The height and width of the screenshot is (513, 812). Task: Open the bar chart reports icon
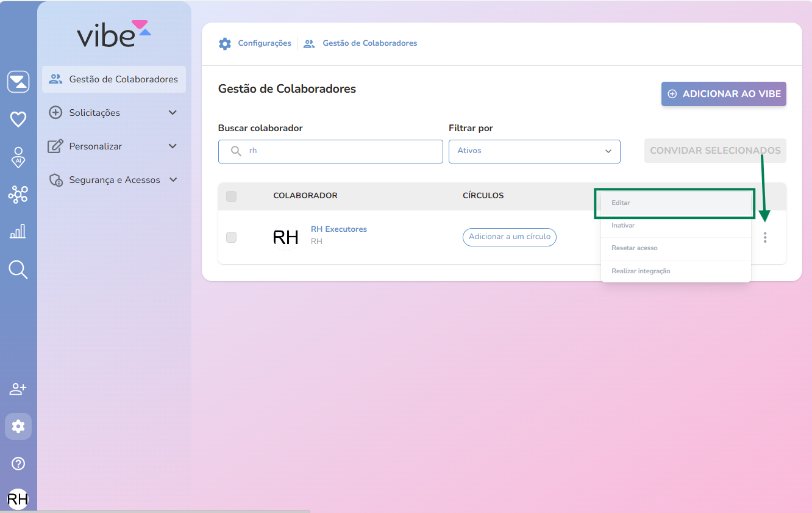tap(18, 231)
